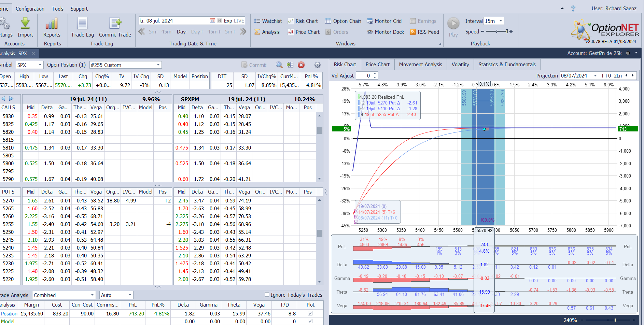Step forward with the double right arrow
Image resolution: width=644 pixels, height=325 pixels.
[243, 32]
